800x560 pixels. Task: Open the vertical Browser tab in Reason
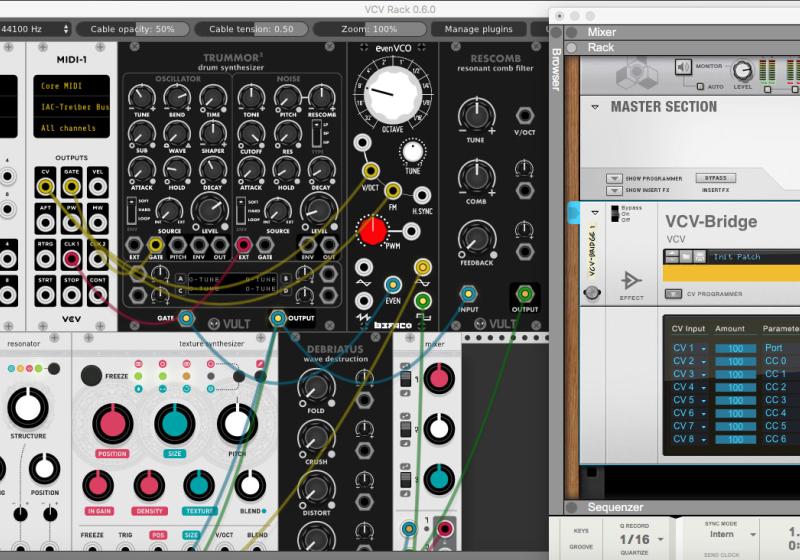(557, 69)
